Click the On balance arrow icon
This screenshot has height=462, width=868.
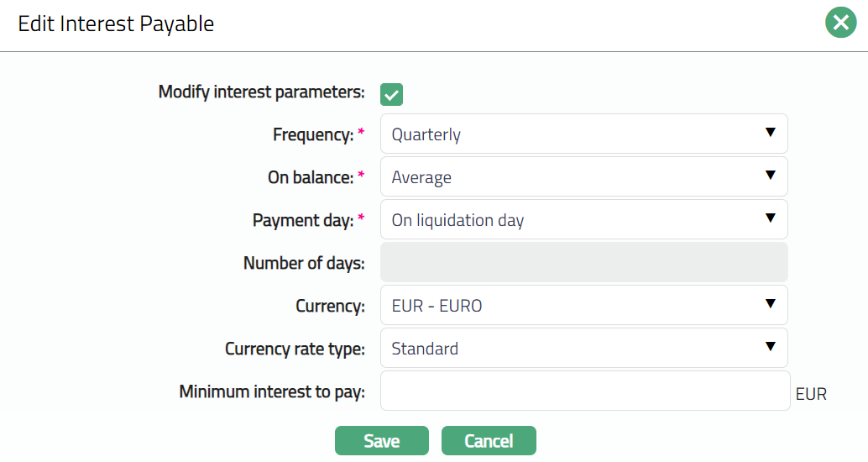(x=770, y=176)
